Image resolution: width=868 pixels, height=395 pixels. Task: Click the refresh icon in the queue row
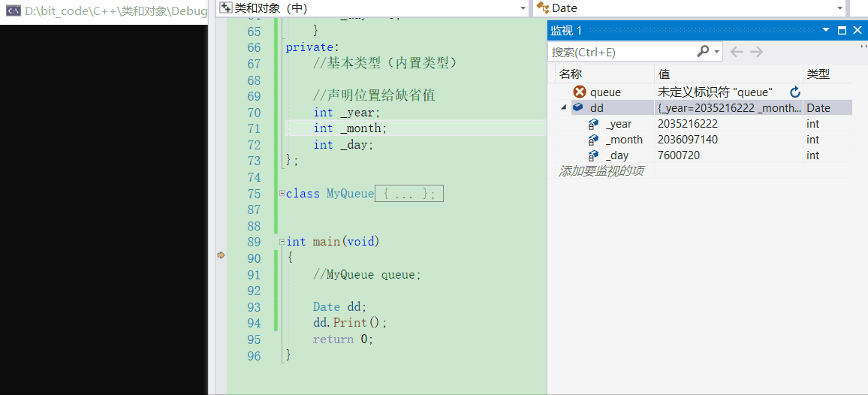coord(795,92)
